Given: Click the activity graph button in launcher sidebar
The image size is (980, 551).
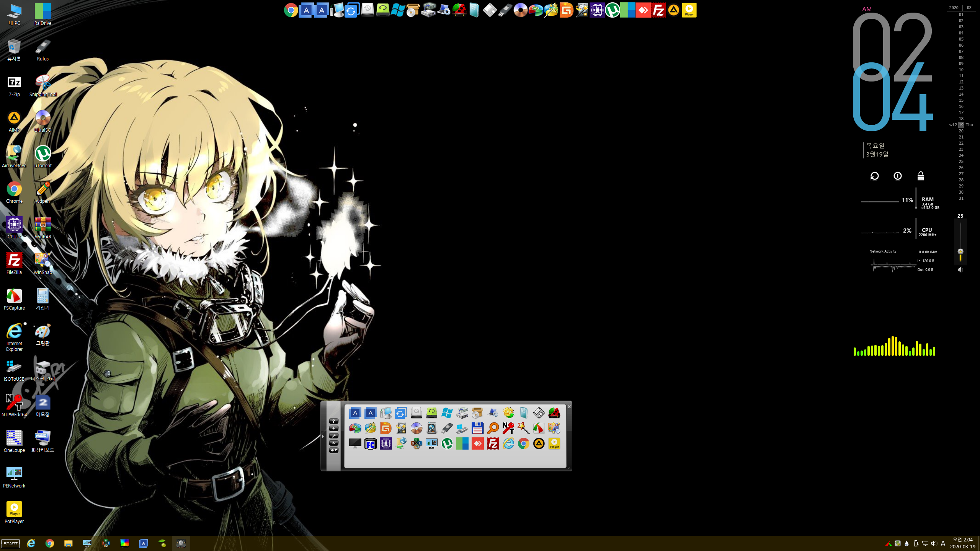Looking at the screenshot, I should point(334,443).
